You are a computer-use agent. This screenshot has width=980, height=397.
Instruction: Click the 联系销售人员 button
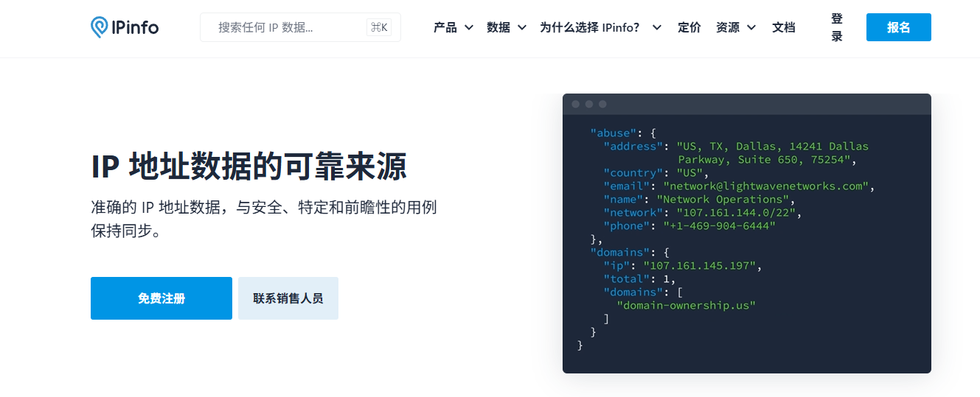click(288, 298)
